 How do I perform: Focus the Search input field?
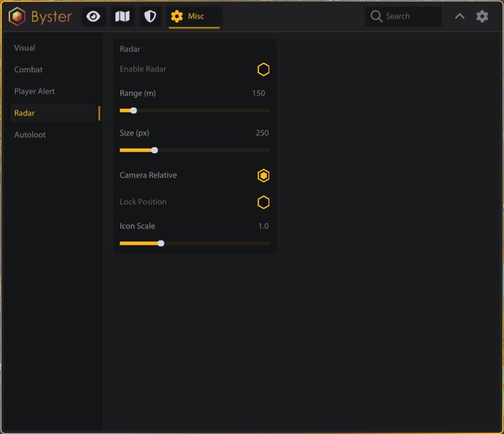click(x=403, y=16)
